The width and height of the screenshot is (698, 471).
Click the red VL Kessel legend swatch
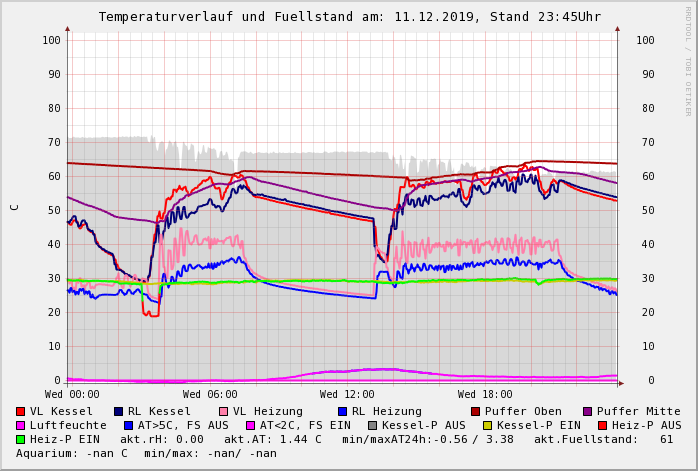point(20,411)
